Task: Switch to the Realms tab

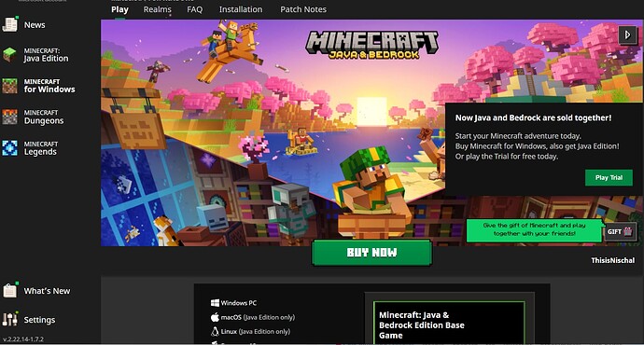Action: click(158, 9)
